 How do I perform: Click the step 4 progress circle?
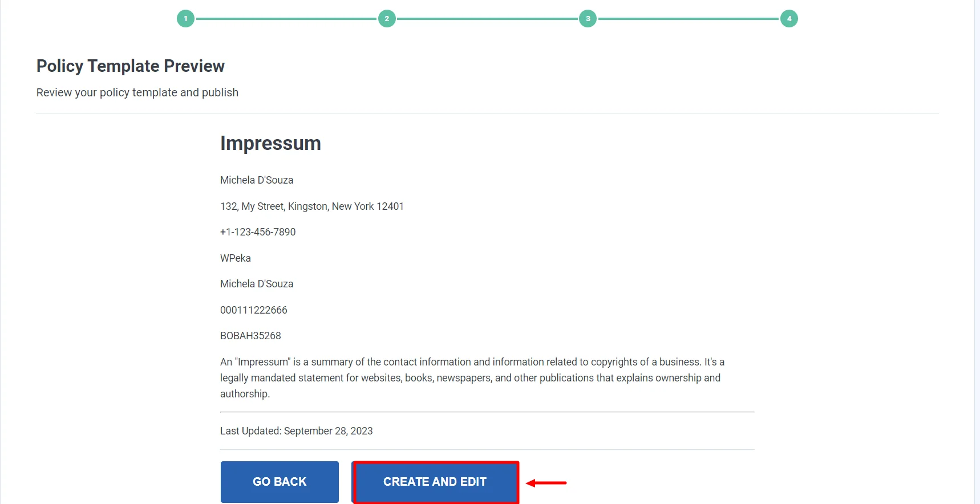[789, 18]
